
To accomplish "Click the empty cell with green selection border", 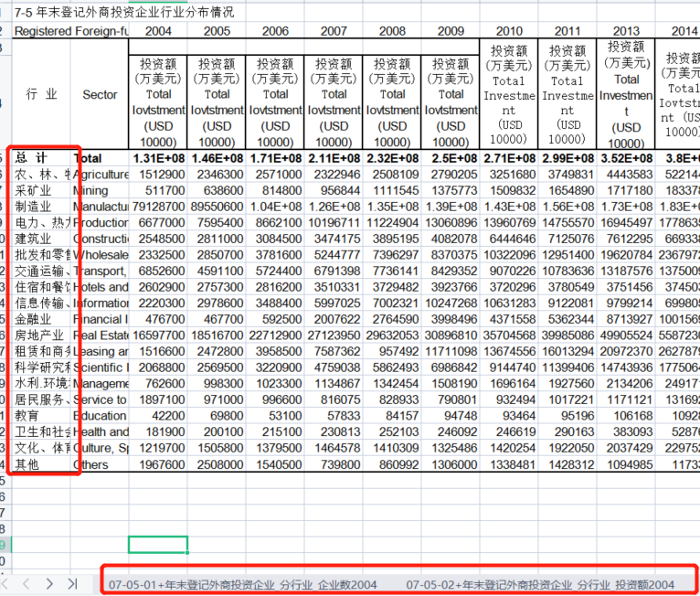I will click(x=158, y=545).
